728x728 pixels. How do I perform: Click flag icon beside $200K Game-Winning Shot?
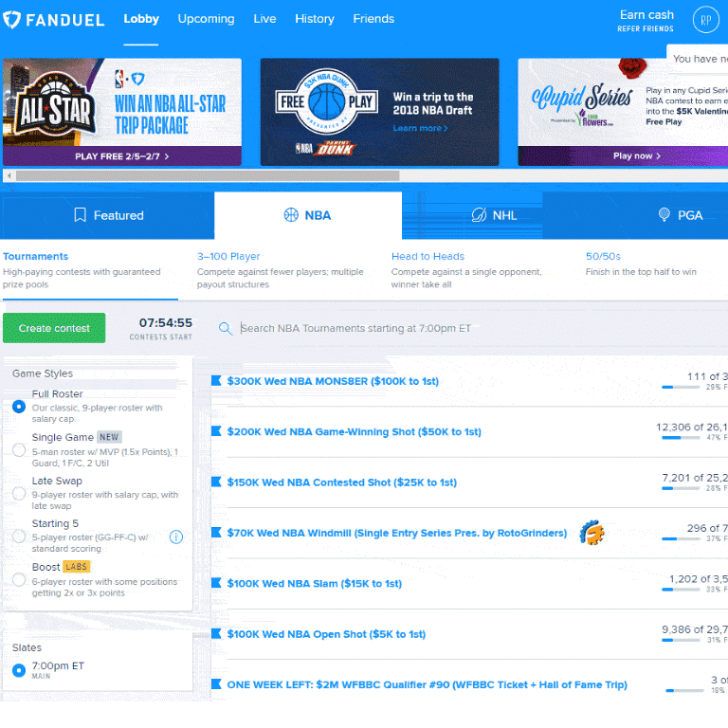pyautogui.click(x=216, y=431)
